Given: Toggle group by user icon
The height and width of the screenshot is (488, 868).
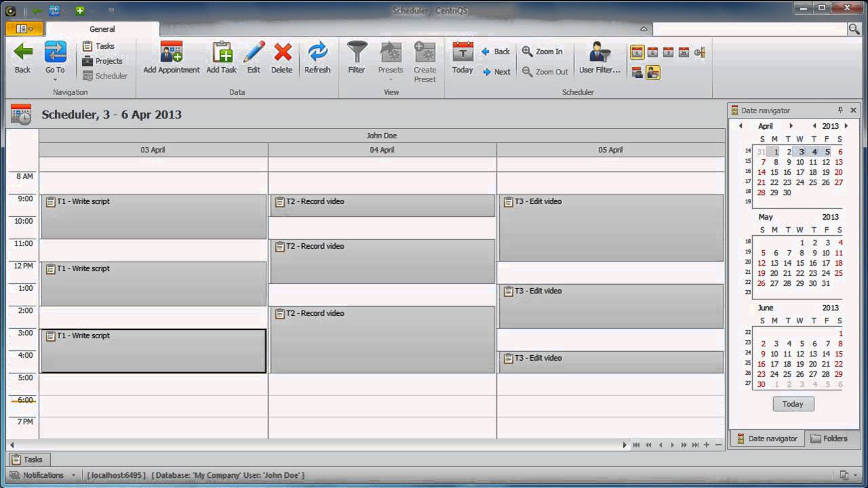Looking at the screenshot, I should click(x=653, y=73).
